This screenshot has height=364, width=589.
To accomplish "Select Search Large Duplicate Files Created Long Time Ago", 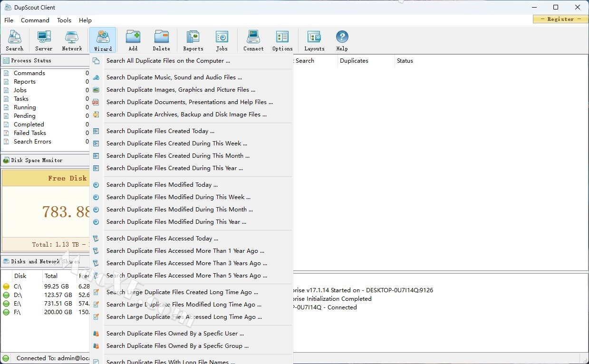I will pos(191,292).
